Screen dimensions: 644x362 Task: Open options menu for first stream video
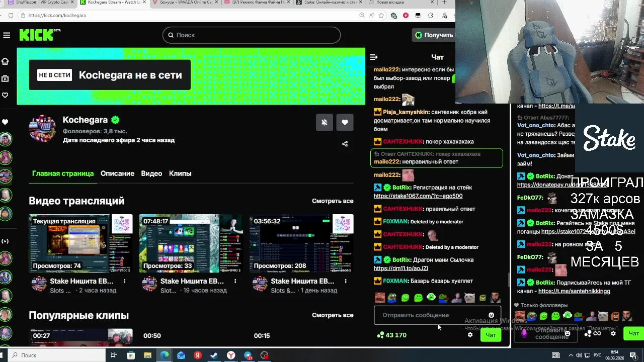(125, 281)
